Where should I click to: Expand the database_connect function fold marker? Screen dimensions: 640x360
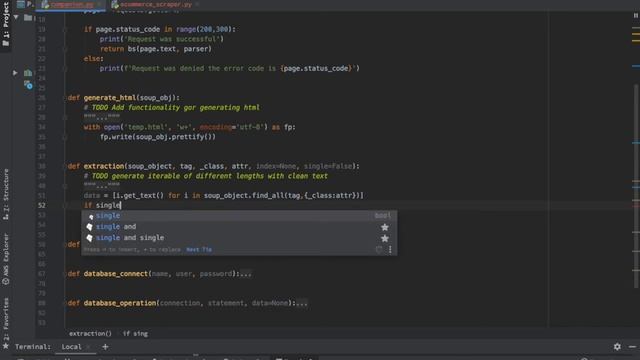65,274
